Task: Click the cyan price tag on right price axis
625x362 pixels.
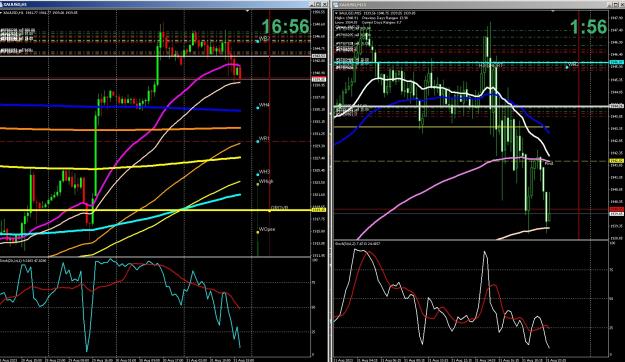Action: click(617, 62)
